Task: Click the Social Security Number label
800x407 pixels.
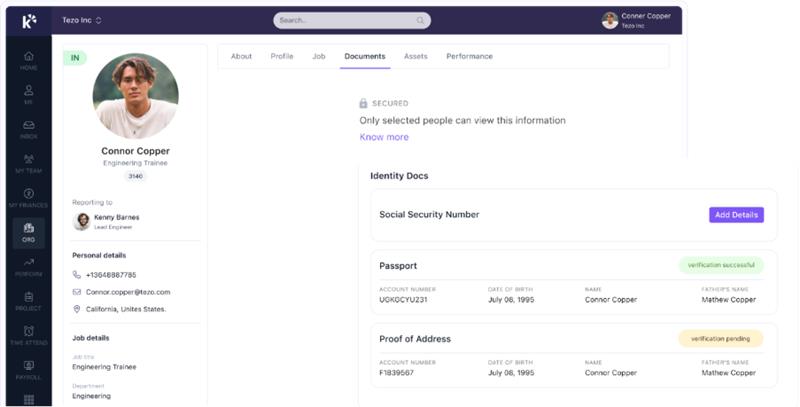Action: point(429,215)
